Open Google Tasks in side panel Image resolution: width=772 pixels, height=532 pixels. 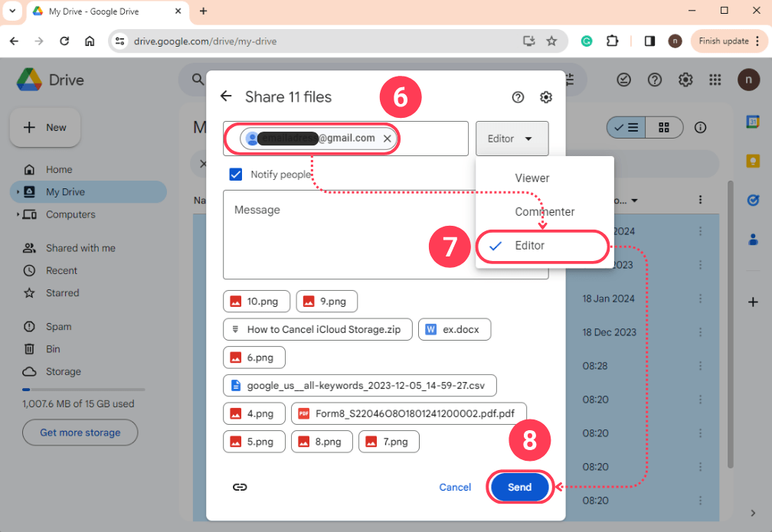point(753,200)
